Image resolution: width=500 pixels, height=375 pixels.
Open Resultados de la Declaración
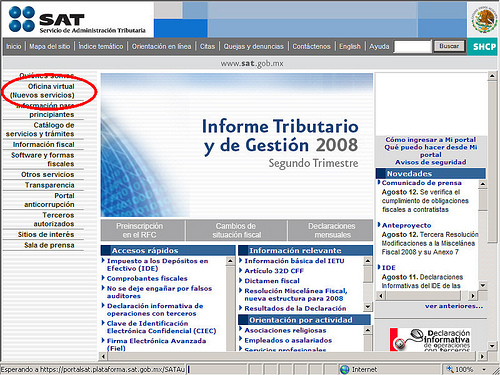tap(295, 308)
